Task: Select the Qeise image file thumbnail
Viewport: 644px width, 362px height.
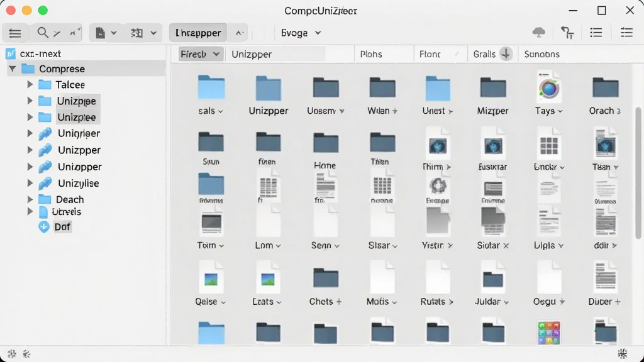Action: [x=211, y=280]
